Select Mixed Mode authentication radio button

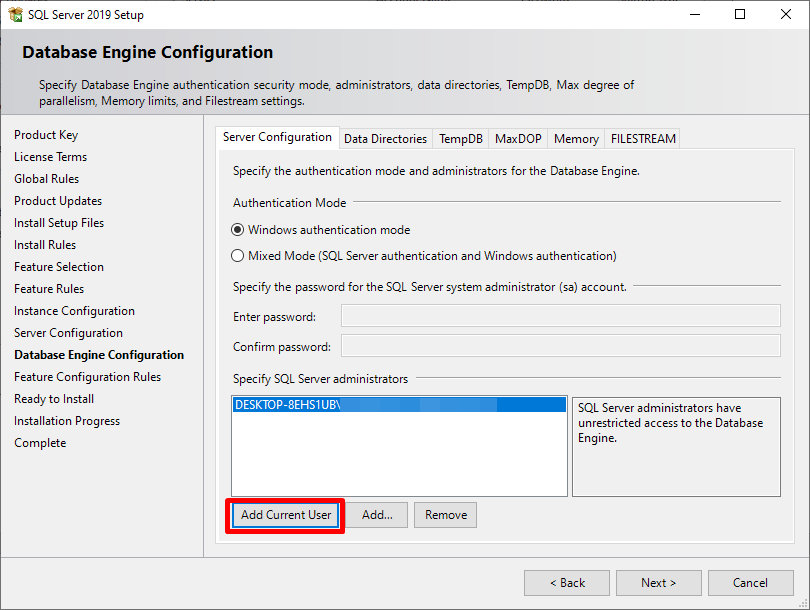click(x=238, y=256)
